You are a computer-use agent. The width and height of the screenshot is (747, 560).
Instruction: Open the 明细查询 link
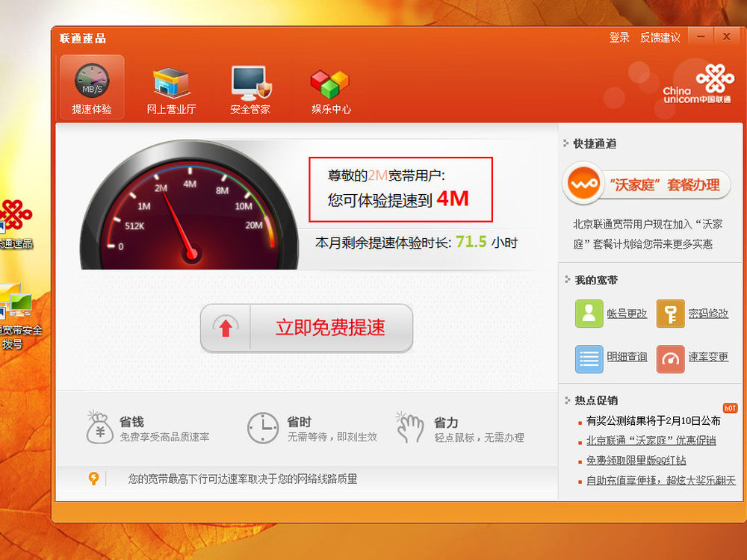tap(627, 357)
